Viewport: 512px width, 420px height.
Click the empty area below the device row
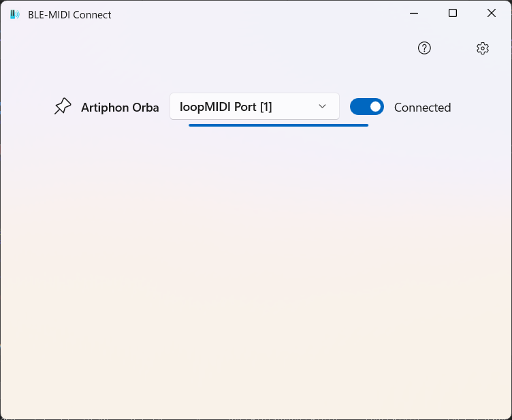point(256,271)
